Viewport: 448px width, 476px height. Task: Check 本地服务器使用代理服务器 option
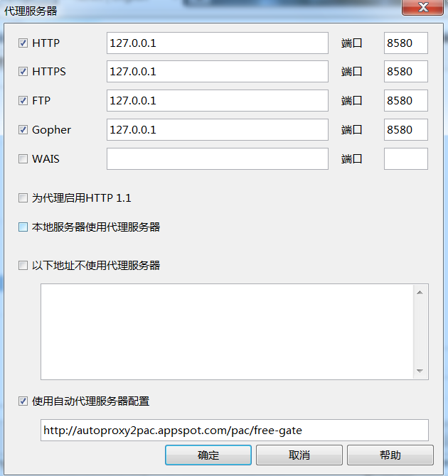pyautogui.click(x=23, y=227)
